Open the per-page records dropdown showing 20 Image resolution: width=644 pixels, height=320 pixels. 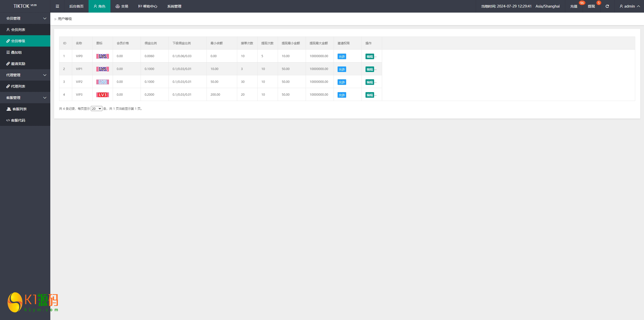pyautogui.click(x=96, y=109)
